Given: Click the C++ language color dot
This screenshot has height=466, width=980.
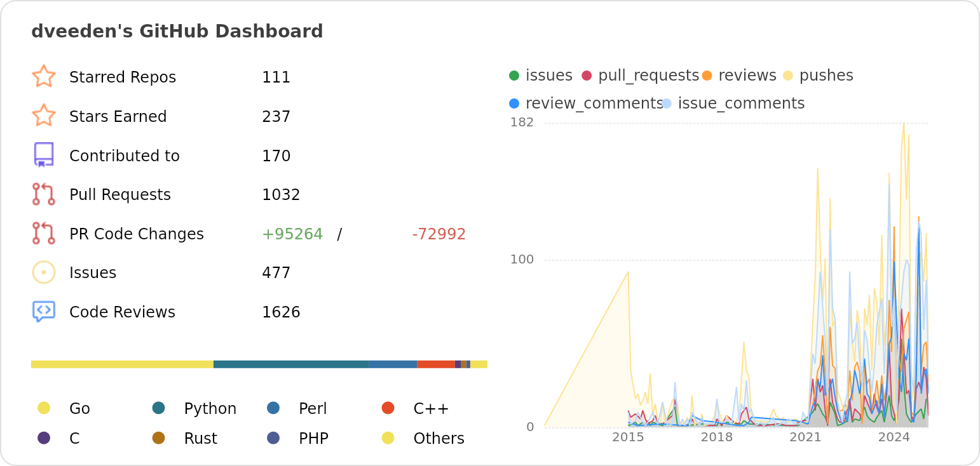Looking at the screenshot, I should click(x=388, y=408).
